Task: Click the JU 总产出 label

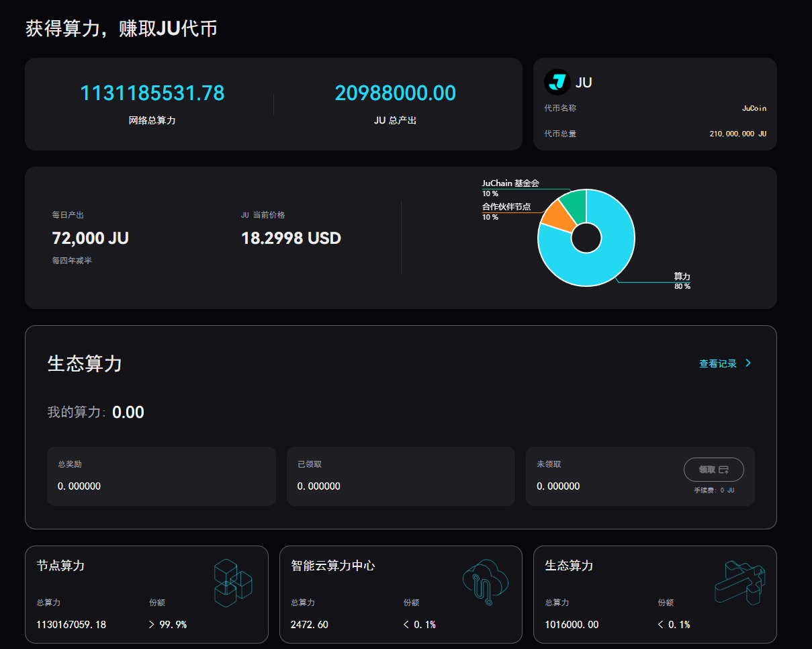Action: [395, 121]
